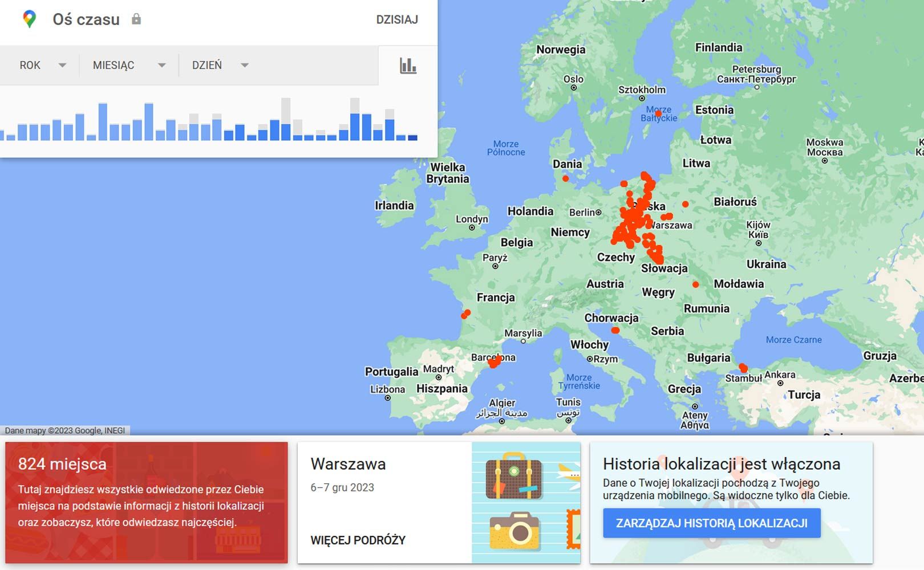
Task: Click the red dot on Chorwacja coast
Action: tap(615, 331)
